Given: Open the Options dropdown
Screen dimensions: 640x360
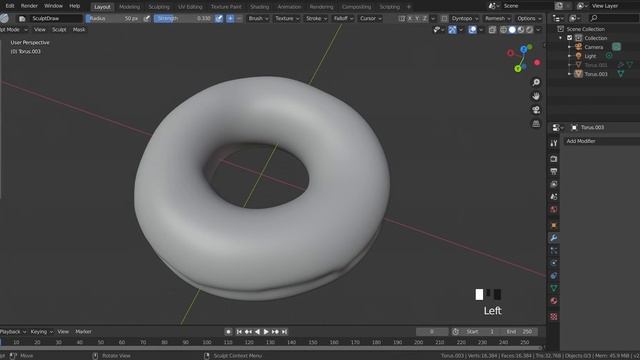Looking at the screenshot, I should tap(529, 18).
